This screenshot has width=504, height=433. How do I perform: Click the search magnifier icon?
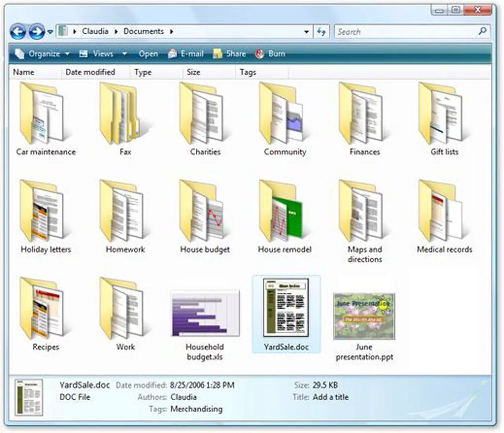(x=482, y=31)
